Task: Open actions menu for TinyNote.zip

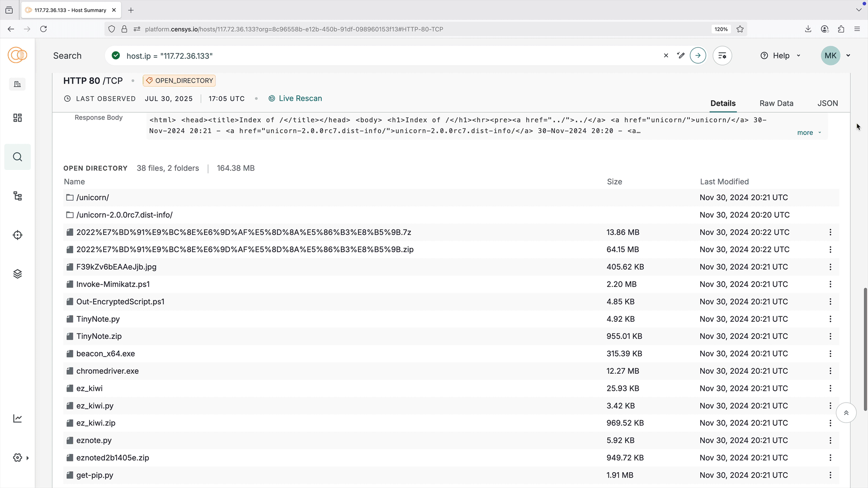Action: (830, 336)
